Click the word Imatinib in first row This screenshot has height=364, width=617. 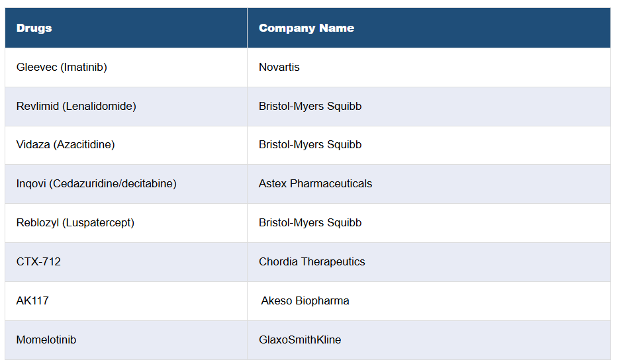(83, 67)
